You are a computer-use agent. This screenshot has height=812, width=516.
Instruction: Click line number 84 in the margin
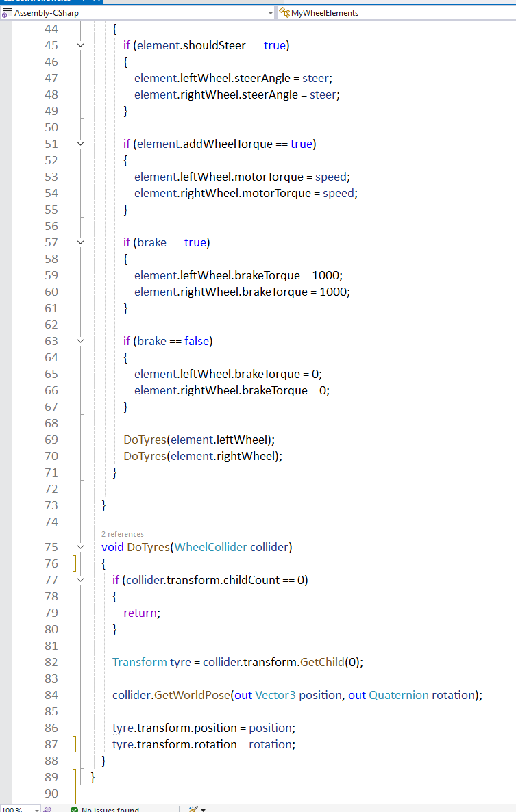click(x=51, y=695)
